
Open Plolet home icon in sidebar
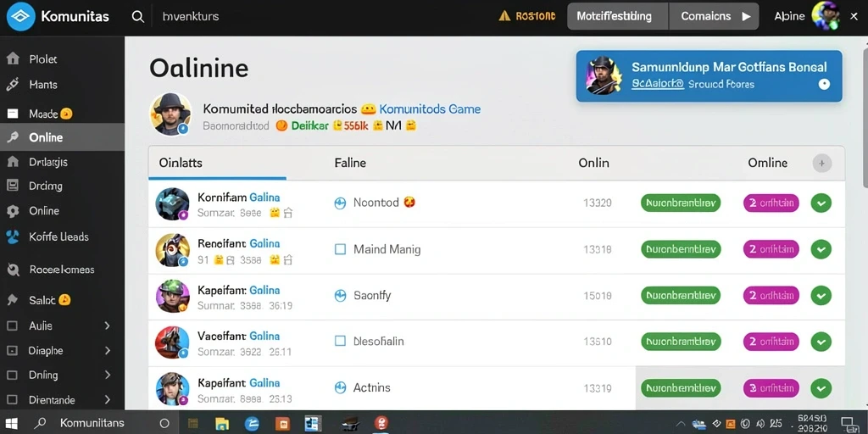(12, 59)
